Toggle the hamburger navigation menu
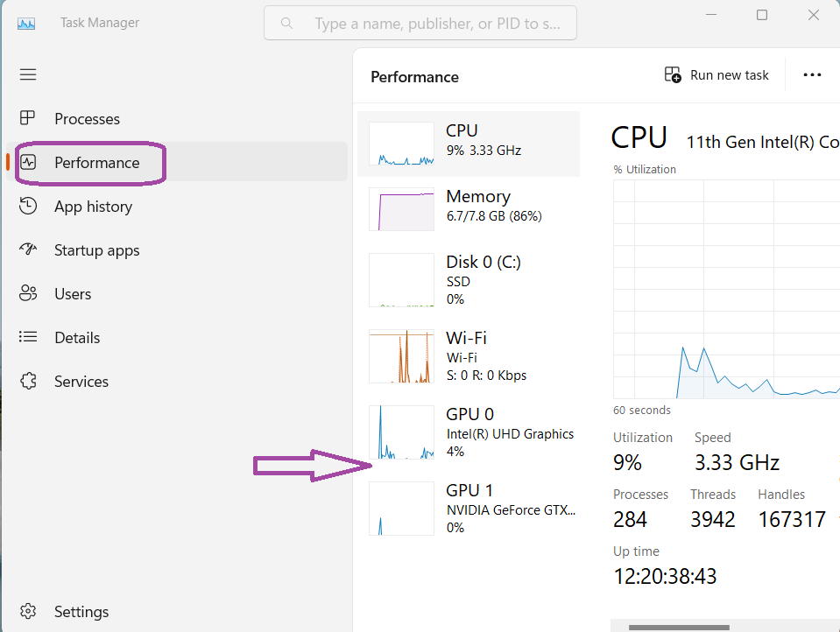840x632 pixels. [28, 74]
